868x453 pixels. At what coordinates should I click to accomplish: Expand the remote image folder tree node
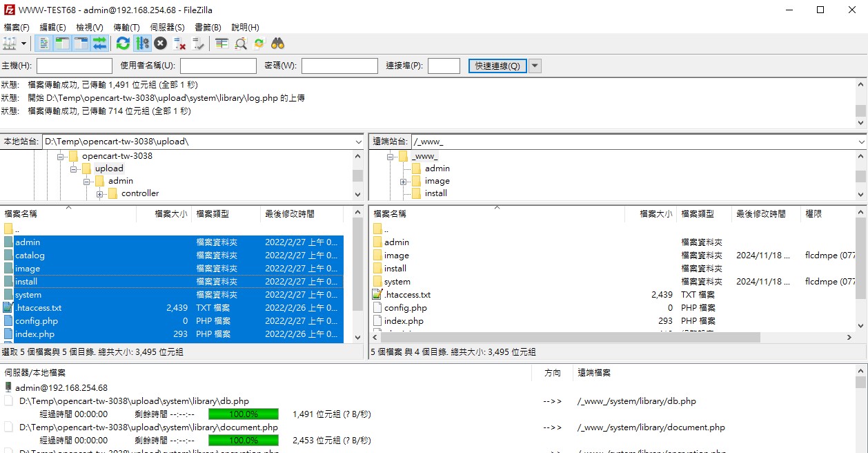coord(404,182)
